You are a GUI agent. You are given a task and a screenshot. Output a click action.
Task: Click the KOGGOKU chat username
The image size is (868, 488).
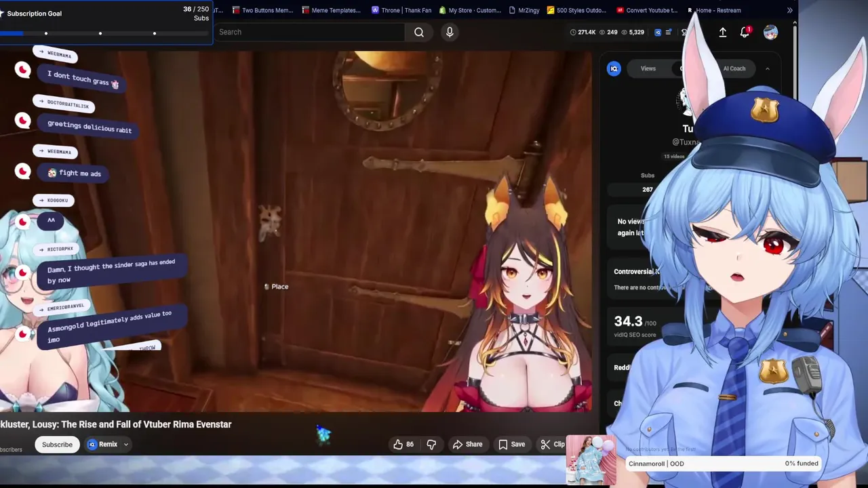pyautogui.click(x=54, y=200)
